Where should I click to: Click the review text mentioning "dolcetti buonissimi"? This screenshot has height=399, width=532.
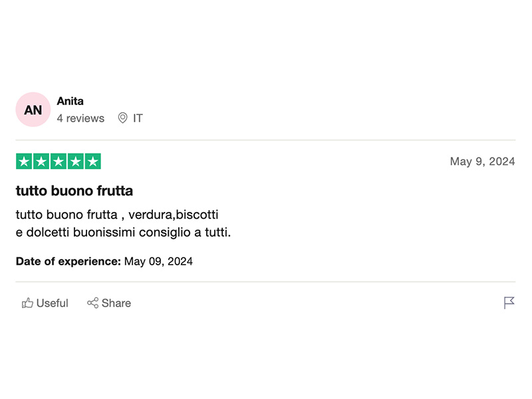pos(123,233)
